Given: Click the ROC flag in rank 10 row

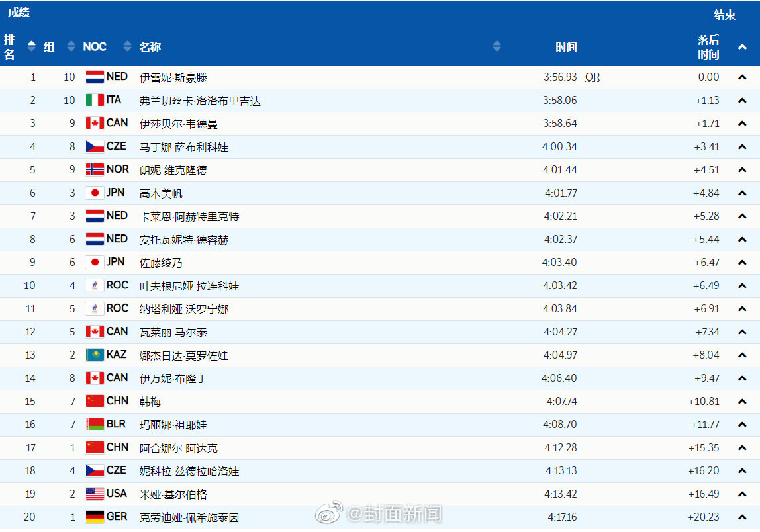Looking at the screenshot, I should (95, 285).
